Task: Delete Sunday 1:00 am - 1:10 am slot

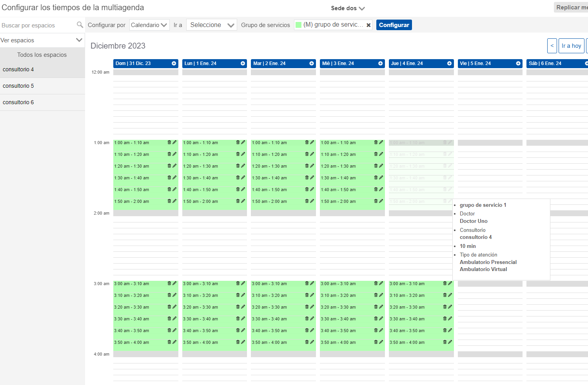Action: point(169,143)
